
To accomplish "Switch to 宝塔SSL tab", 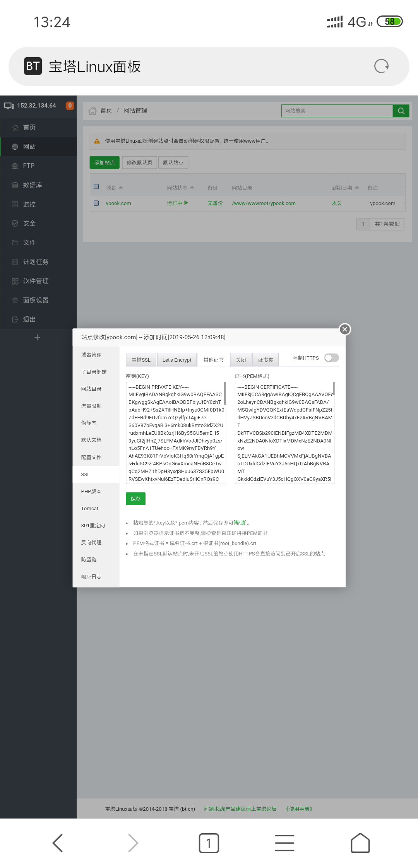I will click(x=141, y=360).
